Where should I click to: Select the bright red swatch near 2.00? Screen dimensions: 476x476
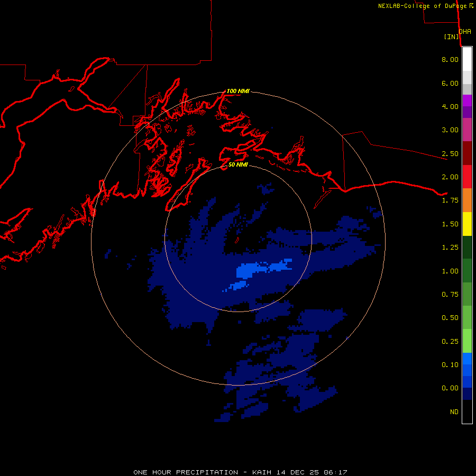pos(467,177)
